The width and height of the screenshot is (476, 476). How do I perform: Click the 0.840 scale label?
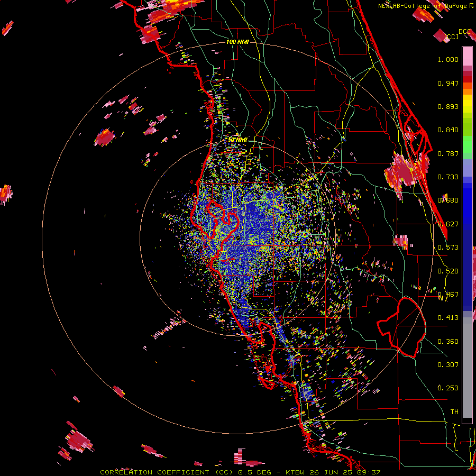coord(448,130)
